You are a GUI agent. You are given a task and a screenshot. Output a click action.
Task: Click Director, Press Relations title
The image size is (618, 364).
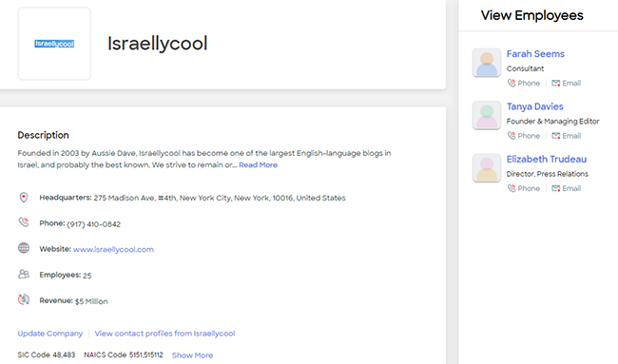pos(547,174)
